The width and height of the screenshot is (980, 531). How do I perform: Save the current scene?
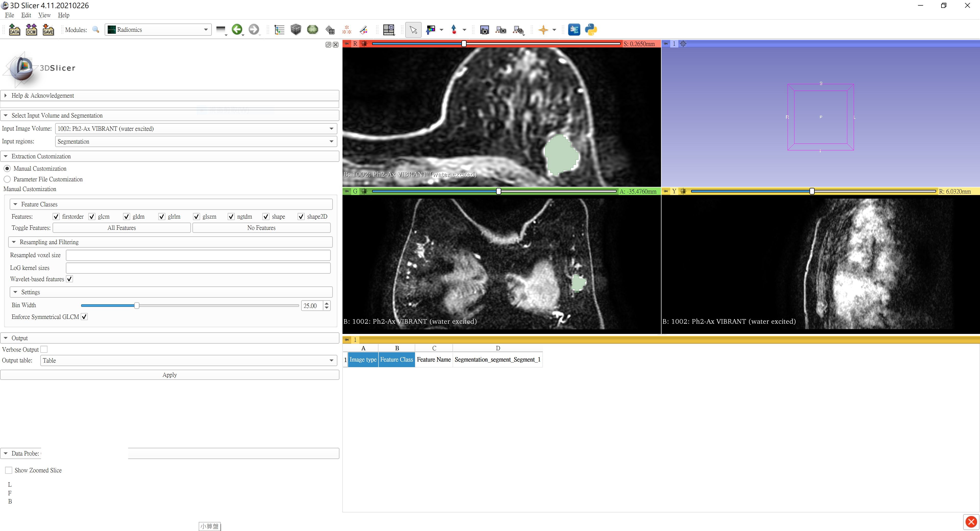[48, 30]
